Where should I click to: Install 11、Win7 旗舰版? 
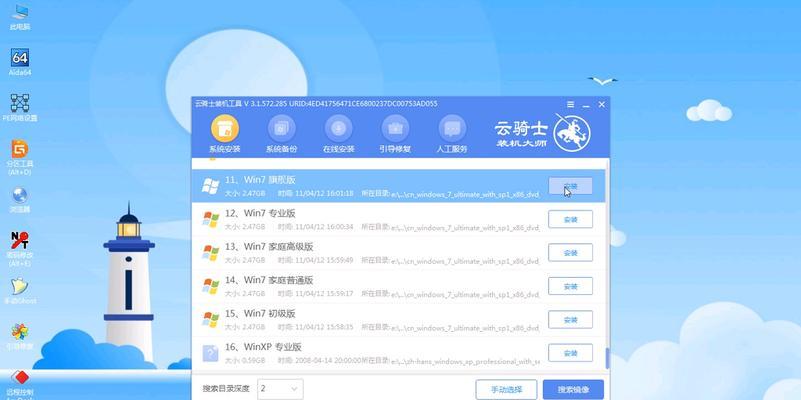tap(570, 186)
